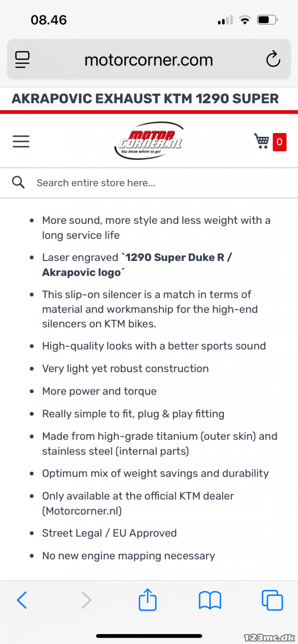Image resolution: width=298 pixels, height=644 pixels.
Task: Tap the Street Legal / EU Approved line
Action: (109, 533)
